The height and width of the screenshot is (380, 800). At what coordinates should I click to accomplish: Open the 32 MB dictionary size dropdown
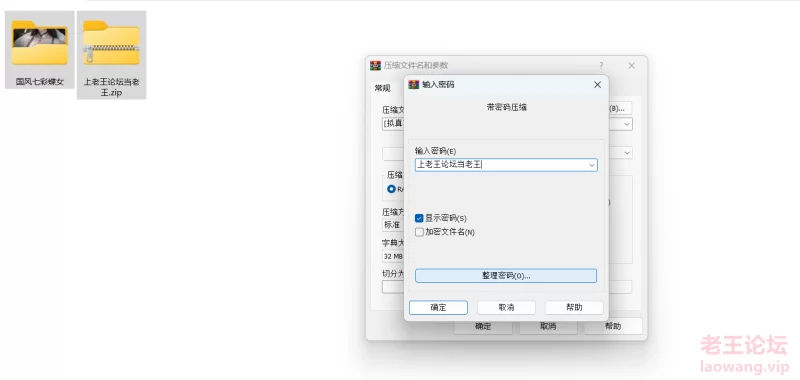pos(393,256)
